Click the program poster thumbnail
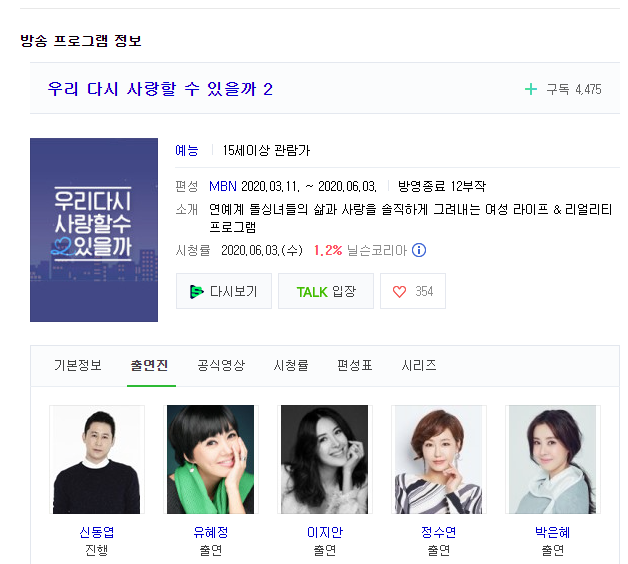This screenshot has width=628, height=564. tap(94, 230)
